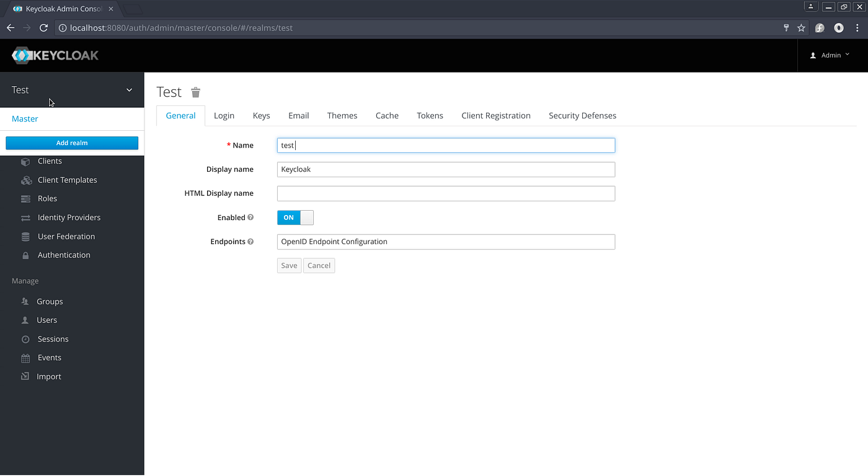Click the Events calendar icon

pos(25,358)
